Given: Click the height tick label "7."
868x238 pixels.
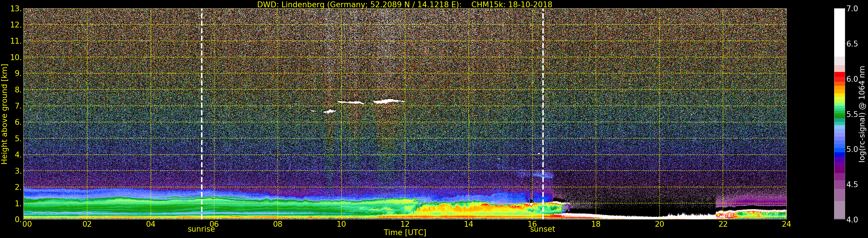Looking at the screenshot, I should tap(18, 106).
